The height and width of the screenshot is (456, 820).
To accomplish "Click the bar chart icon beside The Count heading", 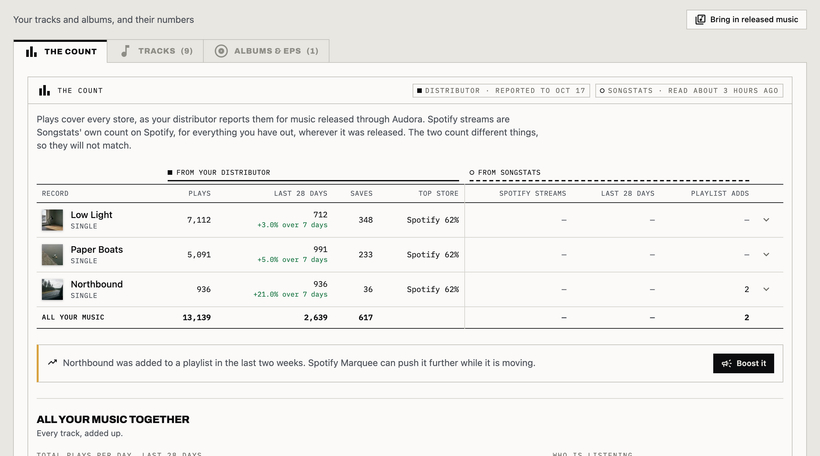I will [x=44, y=90].
